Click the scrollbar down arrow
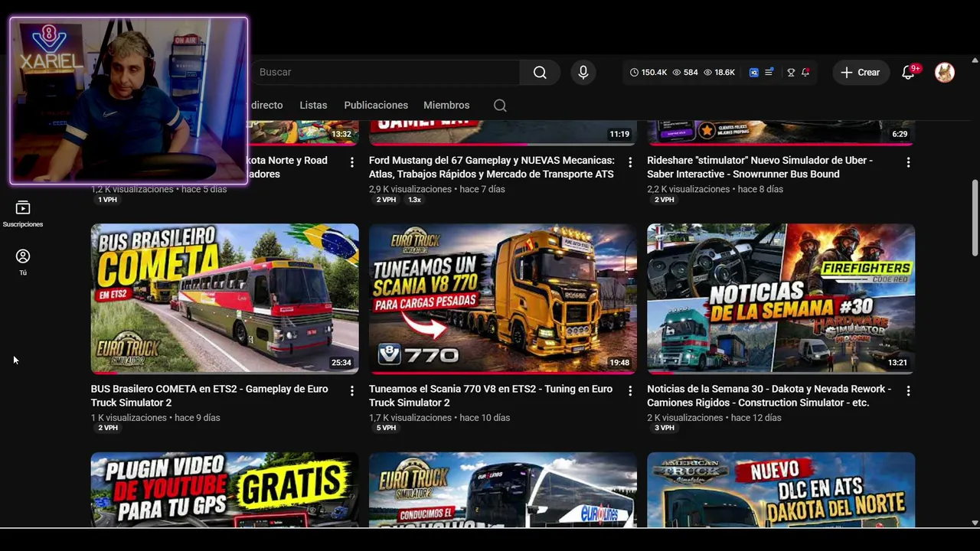Screen dimensions: 980x551 tap(975, 523)
